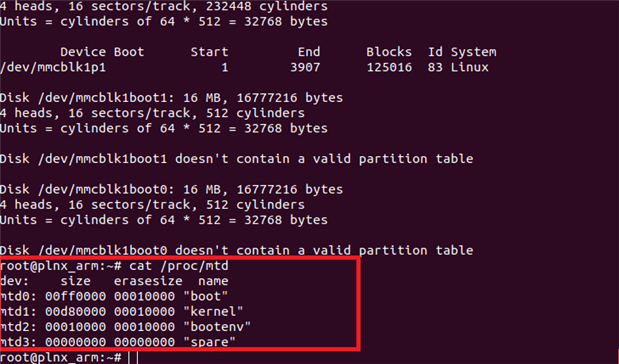Click the 'cat /proc/mtd' command text
Image resolution: width=619 pixels, height=364 pixels.
click(x=179, y=266)
